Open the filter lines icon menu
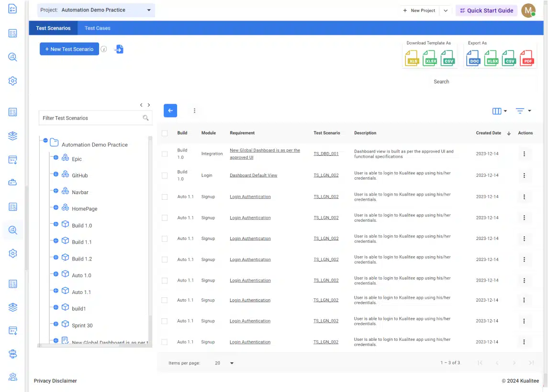Image resolution: width=548 pixels, height=392 pixels. pyautogui.click(x=523, y=111)
